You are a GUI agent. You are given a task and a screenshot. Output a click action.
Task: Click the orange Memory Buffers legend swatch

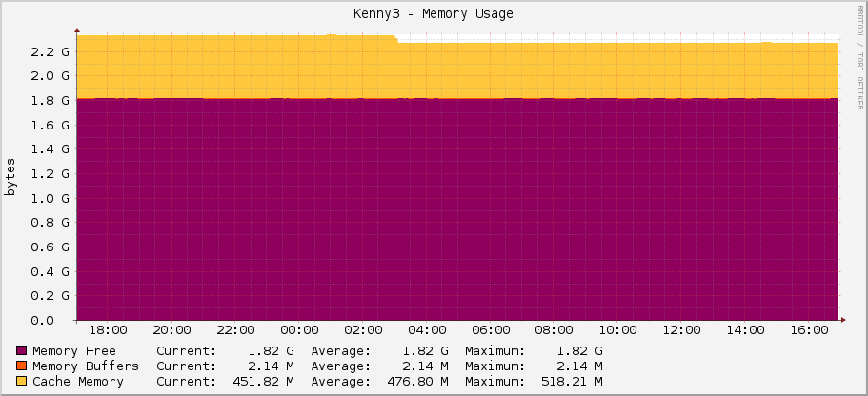(22, 366)
